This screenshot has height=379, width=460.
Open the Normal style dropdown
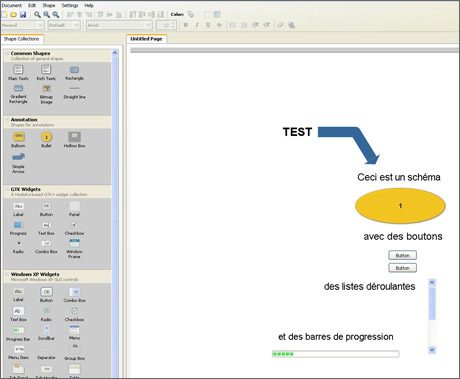[22, 25]
